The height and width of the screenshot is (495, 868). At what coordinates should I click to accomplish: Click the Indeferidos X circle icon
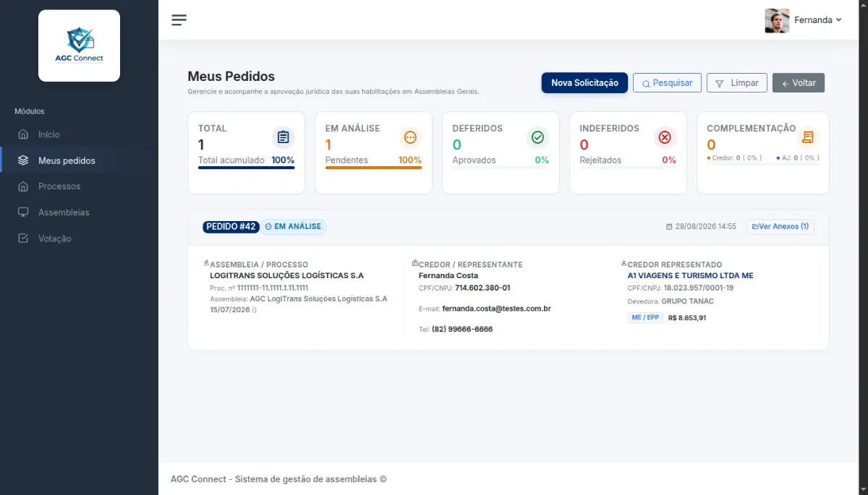tap(665, 137)
